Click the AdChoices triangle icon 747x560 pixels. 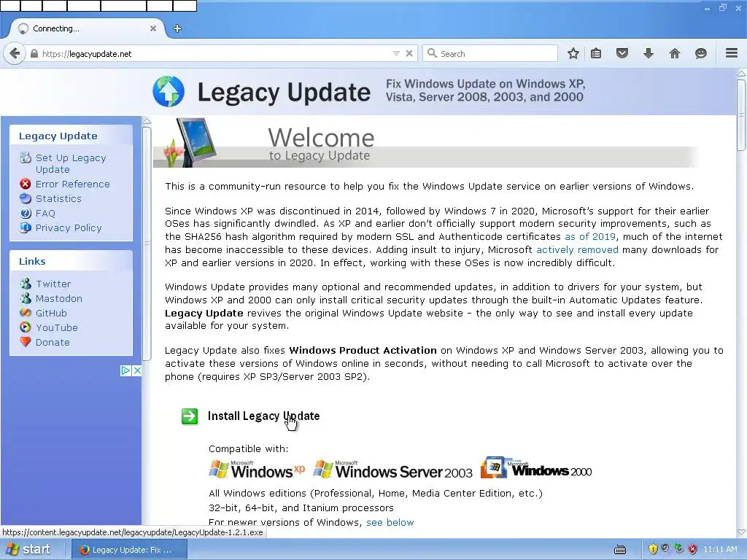pyautogui.click(x=125, y=370)
